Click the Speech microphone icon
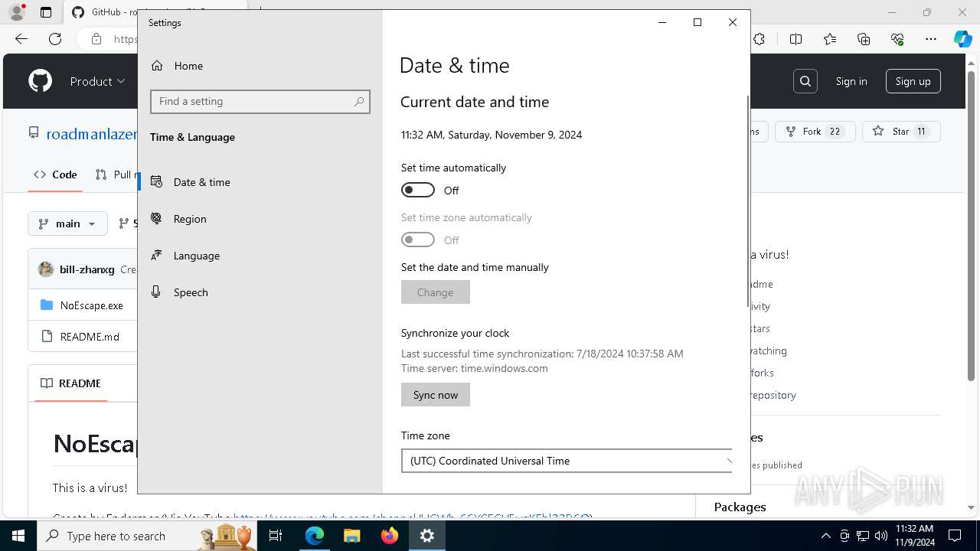 tap(156, 292)
